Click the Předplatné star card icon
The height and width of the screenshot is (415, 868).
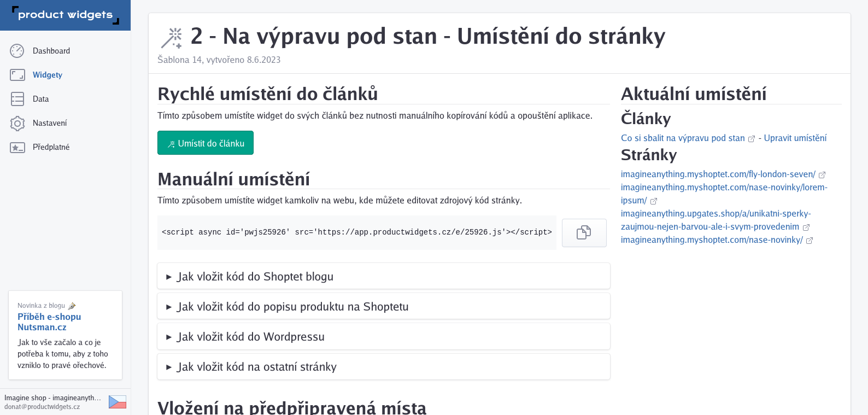point(17,147)
